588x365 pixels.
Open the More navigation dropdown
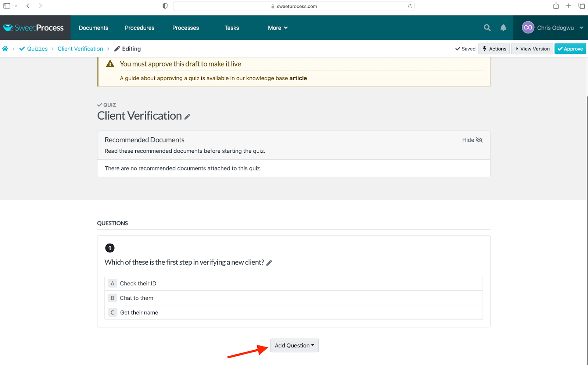coord(277,28)
